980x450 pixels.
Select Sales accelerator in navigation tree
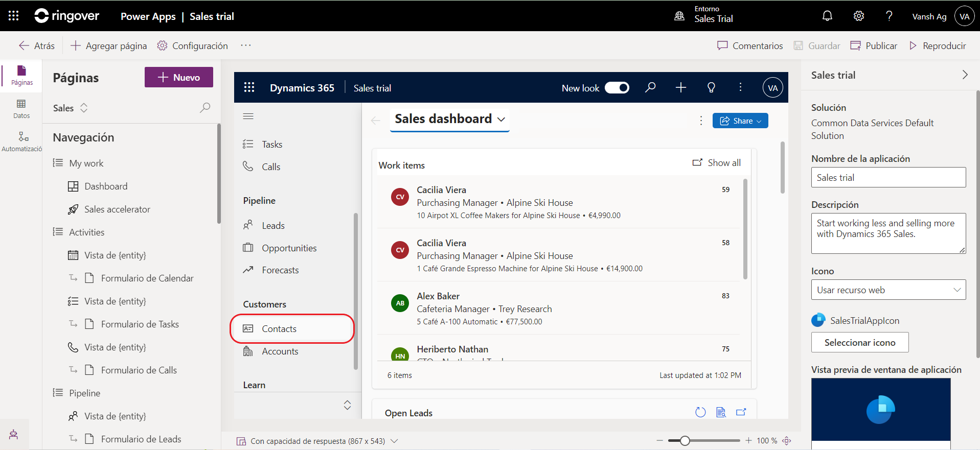[117, 209]
